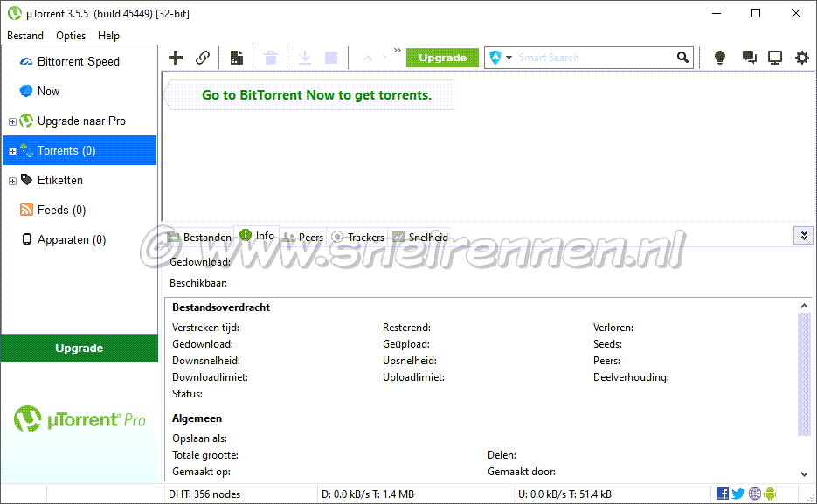Image resolution: width=817 pixels, height=504 pixels.
Task: Switch to the Snelheid tab
Action: (420, 238)
